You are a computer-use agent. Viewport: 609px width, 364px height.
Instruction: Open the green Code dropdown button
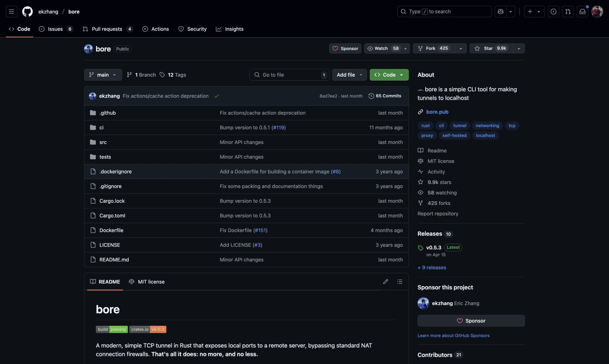click(x=389, y=75)
